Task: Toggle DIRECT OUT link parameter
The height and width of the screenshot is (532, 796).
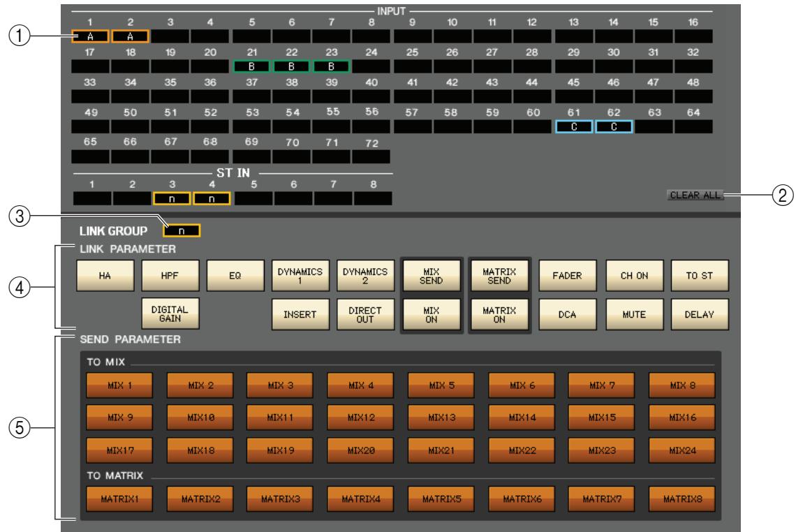Action: pyautogui.click(x=365, y=314)
